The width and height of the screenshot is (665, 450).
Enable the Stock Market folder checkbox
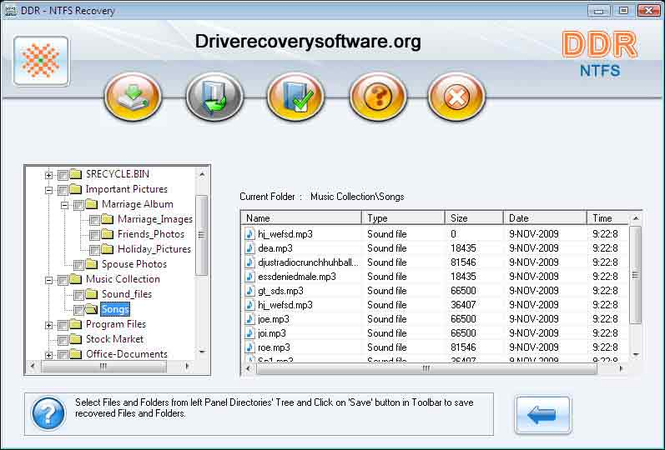tap(62, 340)
